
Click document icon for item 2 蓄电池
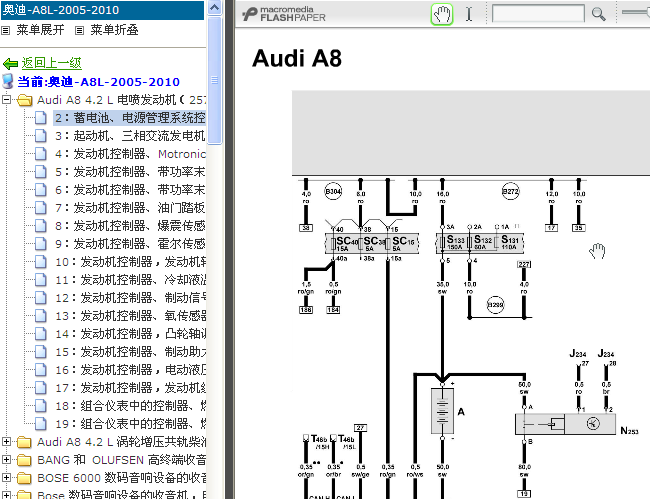point(41,118)
